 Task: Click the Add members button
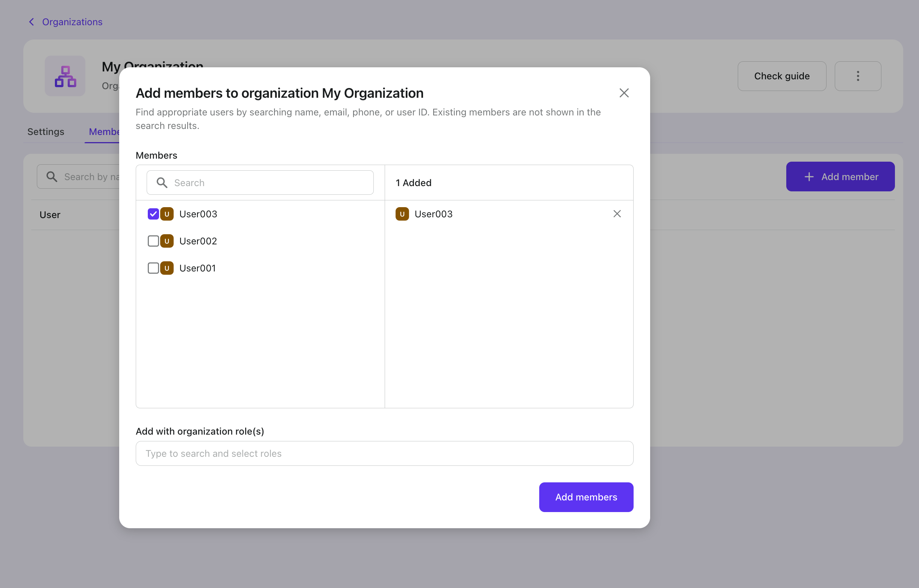click(586, 497)
